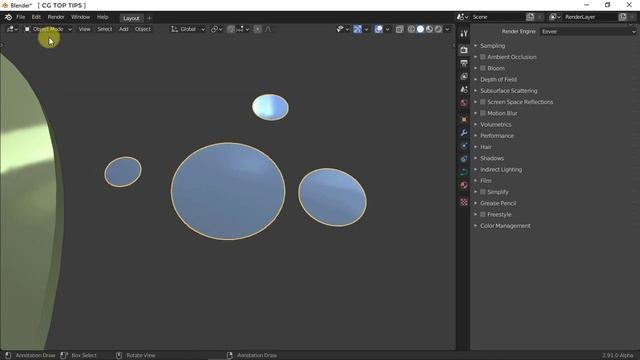
Task: Expand the Performance panel
Action: click(497, 136)
